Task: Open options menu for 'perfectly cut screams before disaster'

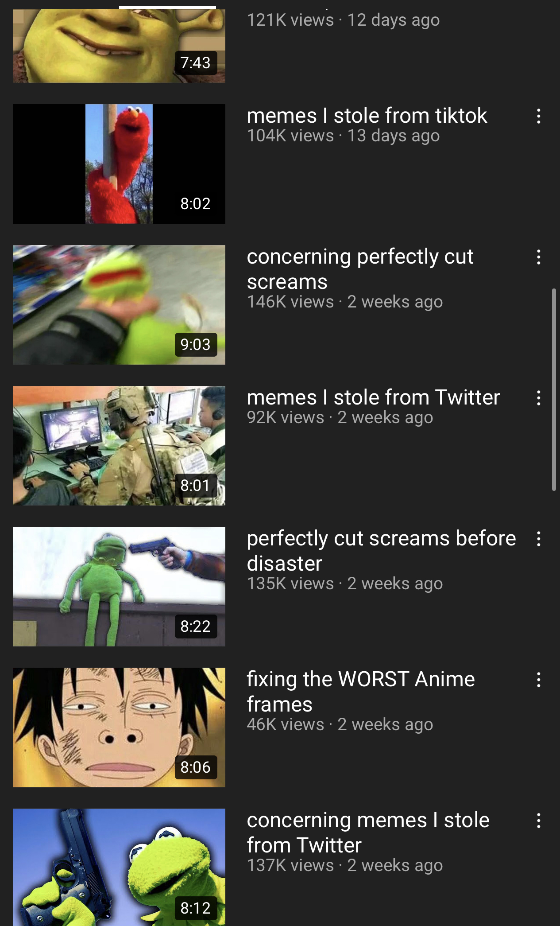Action: (538, 539)
